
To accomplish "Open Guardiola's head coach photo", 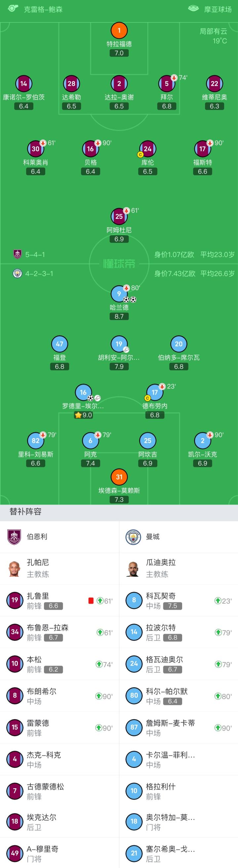I will (x=134, y=568).
